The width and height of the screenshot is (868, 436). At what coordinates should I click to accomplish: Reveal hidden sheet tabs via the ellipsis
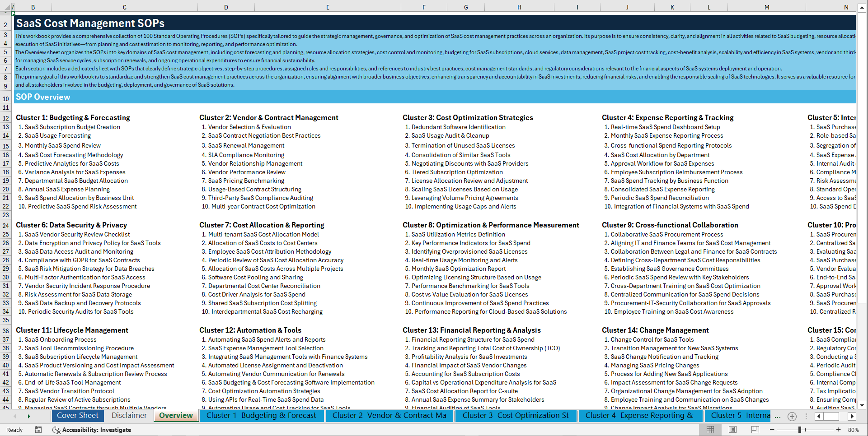(778, 416)
